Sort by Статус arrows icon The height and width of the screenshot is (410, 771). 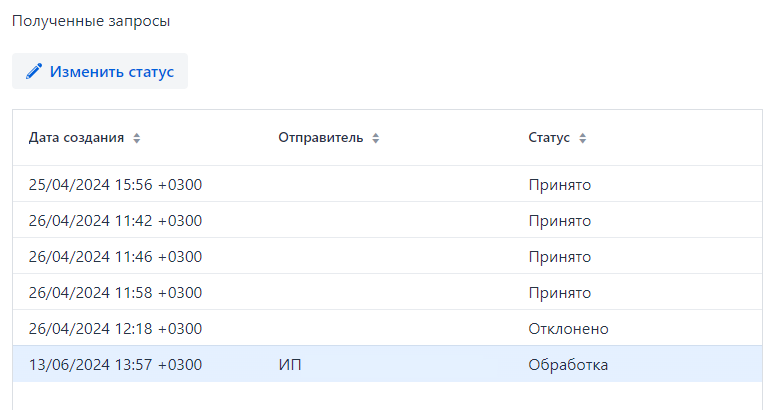click(x=582, y=138)
